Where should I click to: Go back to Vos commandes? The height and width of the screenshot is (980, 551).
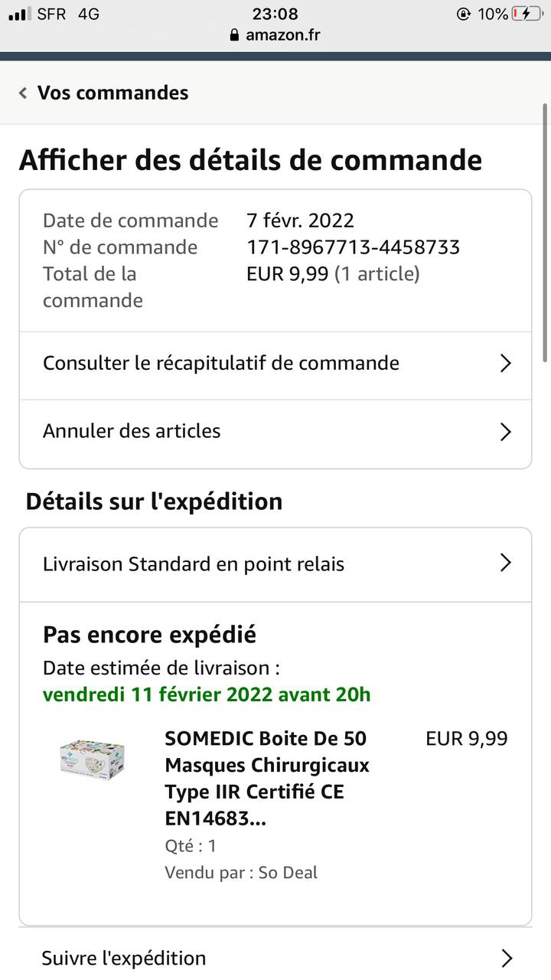tap(112, 93)
